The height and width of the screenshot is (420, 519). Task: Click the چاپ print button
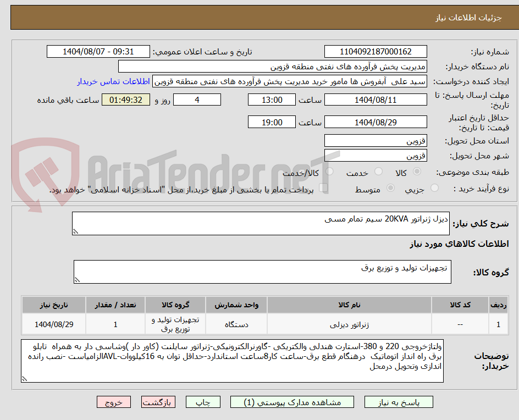pyautogui.click(x=203, y=402)
